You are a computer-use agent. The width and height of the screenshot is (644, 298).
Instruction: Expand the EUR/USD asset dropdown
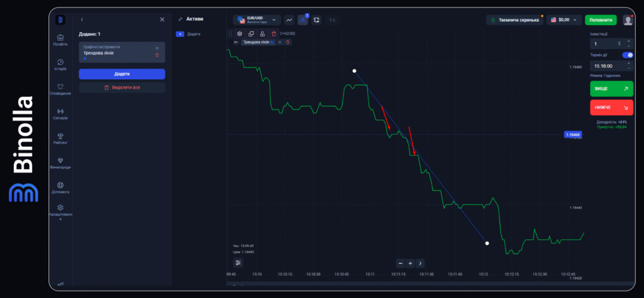(257, 20)
